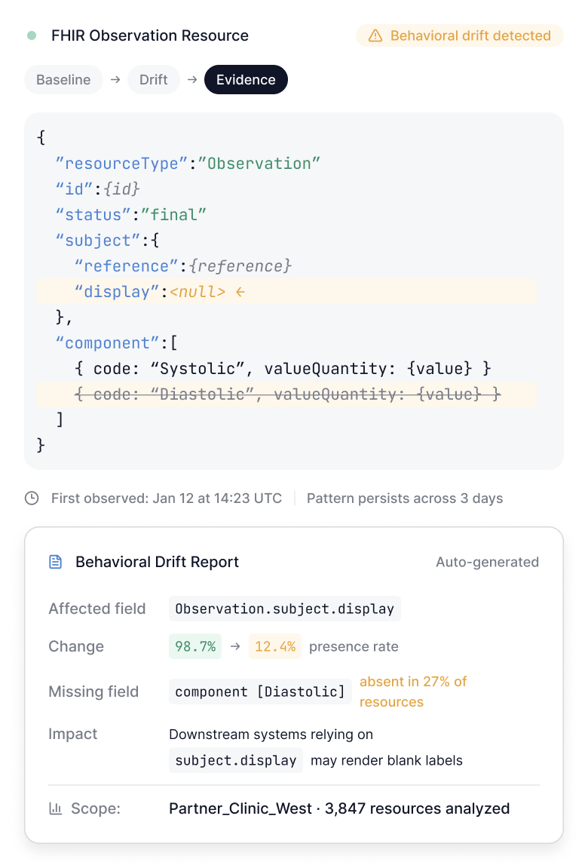588x868 pixels.
Task: Click the green status dot beside FHIR title
Action: (32, 35)
